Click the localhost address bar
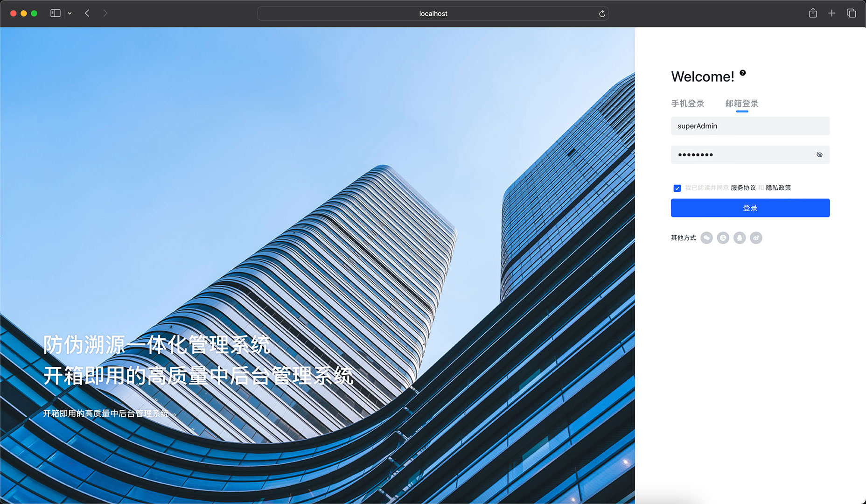The width and height of the screenshot is (866, 504). tap(433, 14)
